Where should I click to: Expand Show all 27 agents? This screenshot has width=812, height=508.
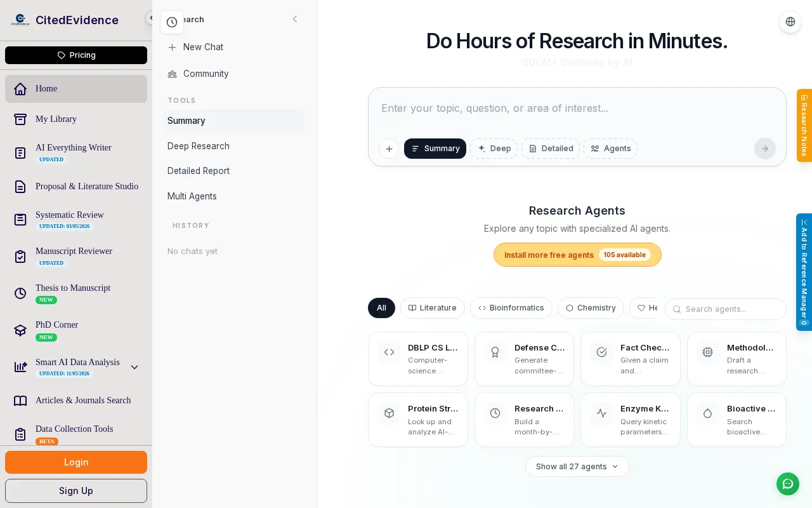[x=577, y=466]
